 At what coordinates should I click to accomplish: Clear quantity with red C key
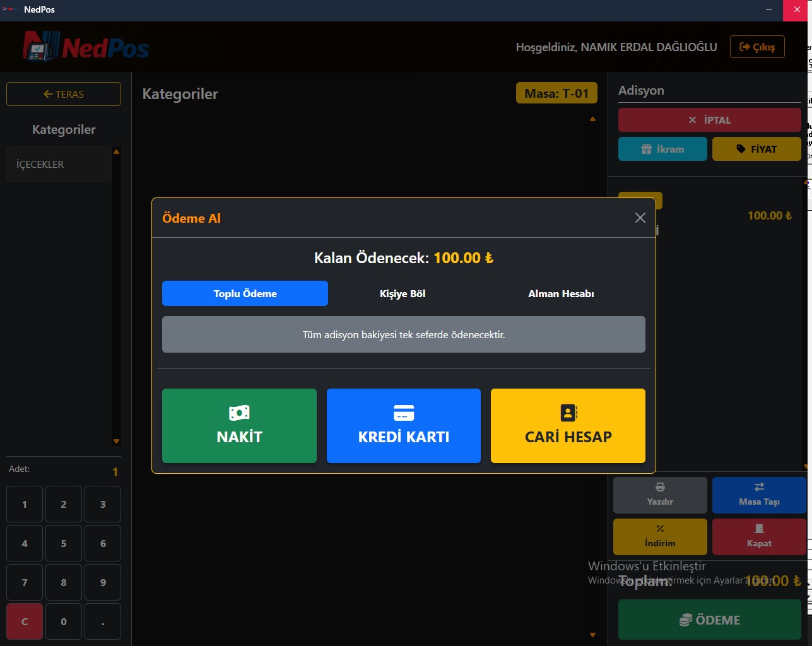[x=25, y=621]
